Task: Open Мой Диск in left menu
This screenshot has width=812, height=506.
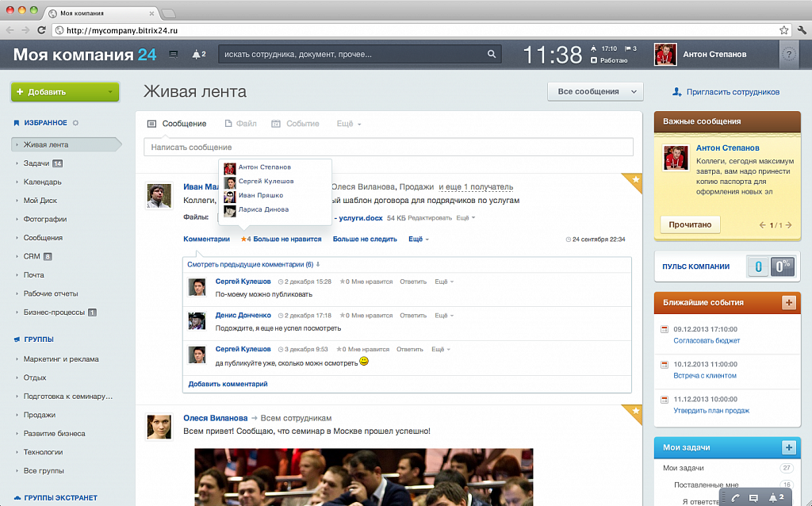Action: click(40, 201)
